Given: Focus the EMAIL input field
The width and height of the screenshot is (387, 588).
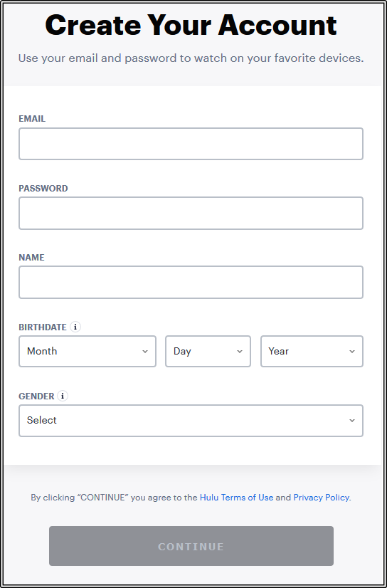Looking at the screenshot, I should pyautogui.click(x=191, y=144).
